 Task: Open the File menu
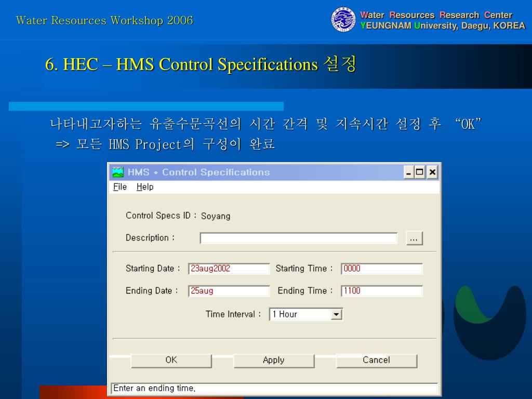tap(120, 187)
